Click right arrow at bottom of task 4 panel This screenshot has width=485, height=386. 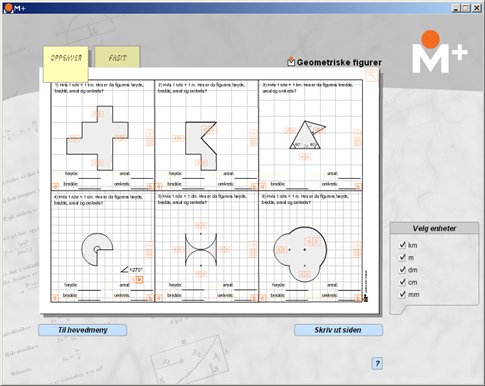150,298
